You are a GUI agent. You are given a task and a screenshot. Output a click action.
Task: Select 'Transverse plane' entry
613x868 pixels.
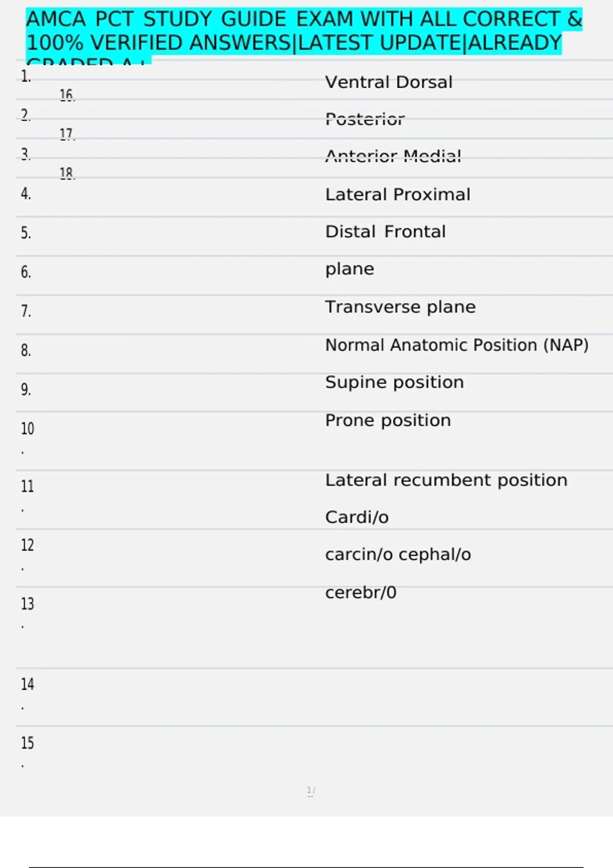pos(400,307)
